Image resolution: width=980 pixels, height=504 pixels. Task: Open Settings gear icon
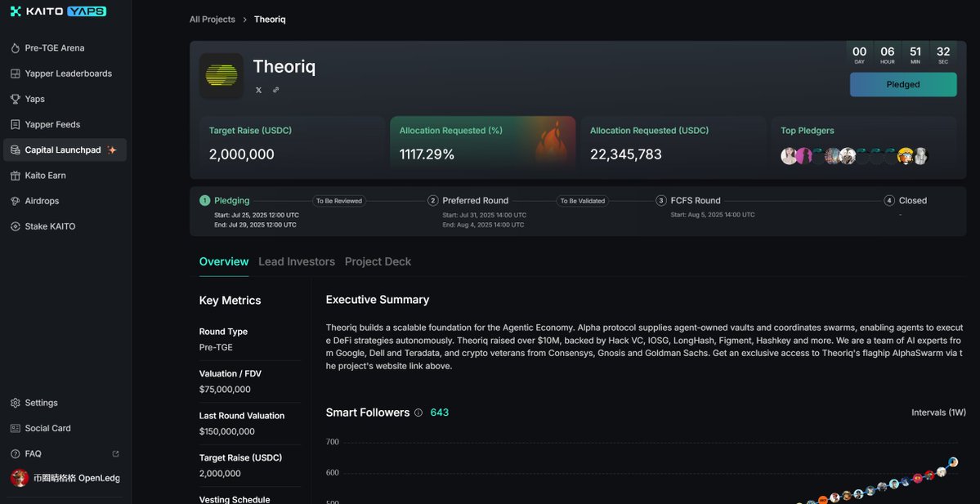click(x=16, y=403)
